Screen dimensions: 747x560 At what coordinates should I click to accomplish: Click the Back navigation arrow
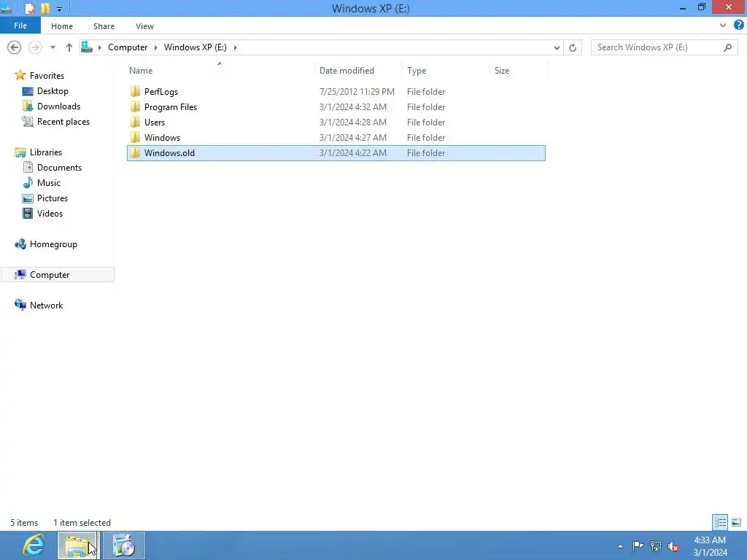pos(15,47)
